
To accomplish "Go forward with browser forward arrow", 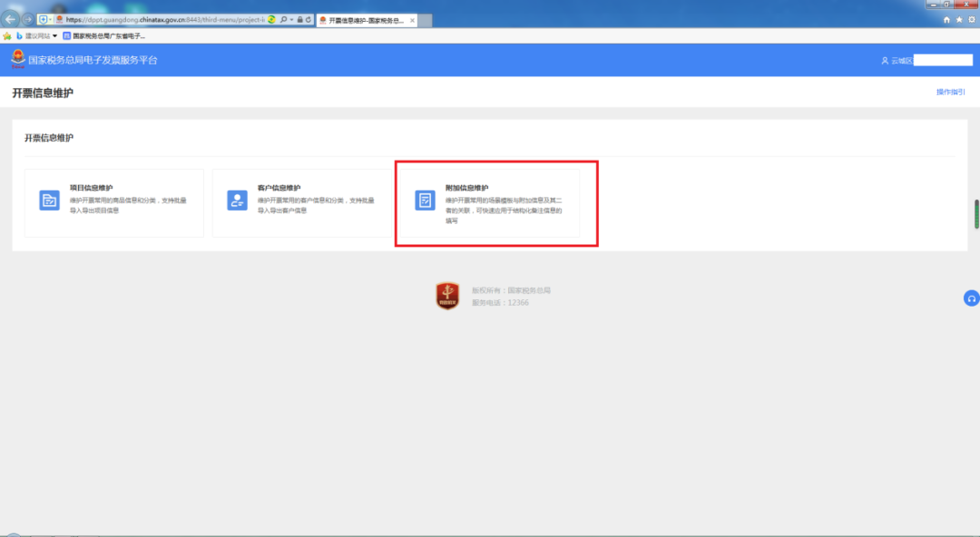I will coord(27,19).
